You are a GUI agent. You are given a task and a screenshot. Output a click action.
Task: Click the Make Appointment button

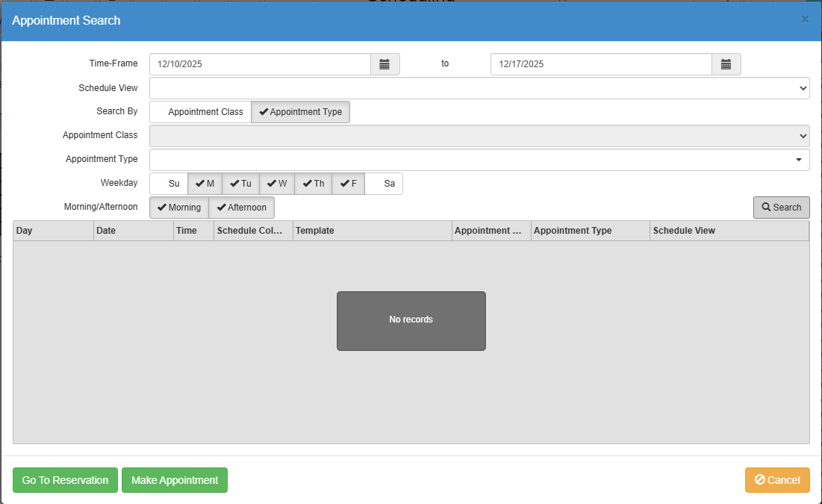coord(175,480)
